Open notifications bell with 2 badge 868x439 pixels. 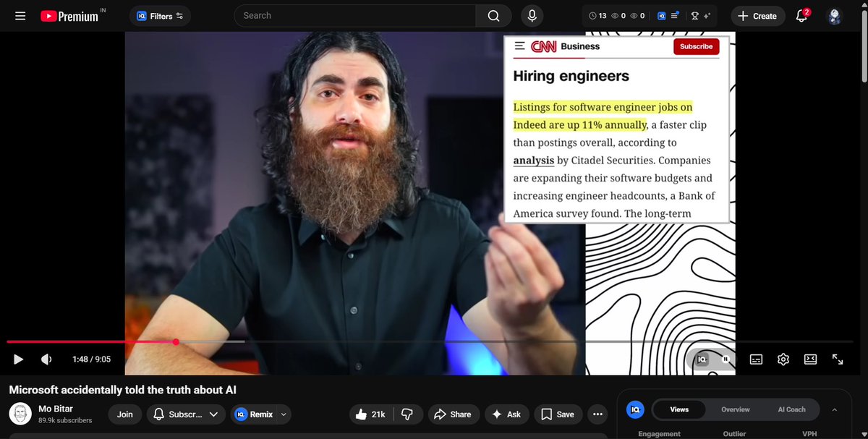802,16
